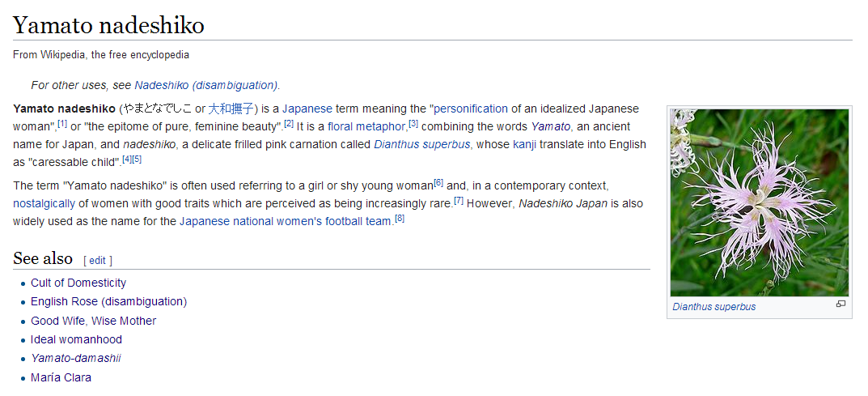Click the edit link beside See also
868x396 pixels.
pos(97,260)
